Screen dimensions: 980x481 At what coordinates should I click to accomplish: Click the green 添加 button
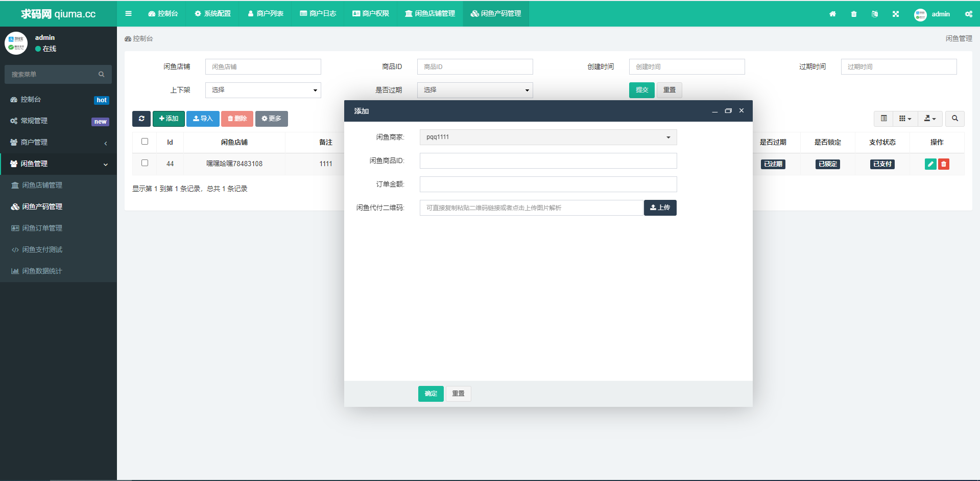click(x=169, y=119)
